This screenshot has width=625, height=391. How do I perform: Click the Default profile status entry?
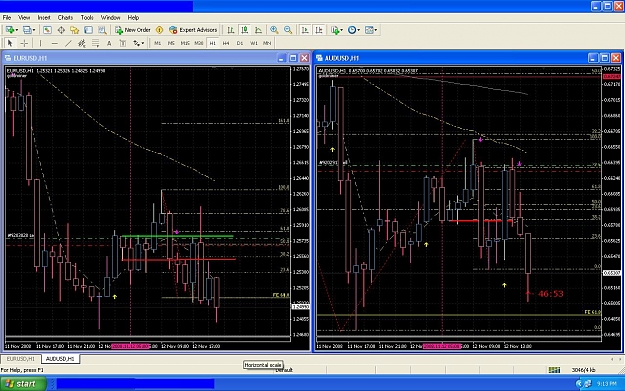(x=284, y=370)
